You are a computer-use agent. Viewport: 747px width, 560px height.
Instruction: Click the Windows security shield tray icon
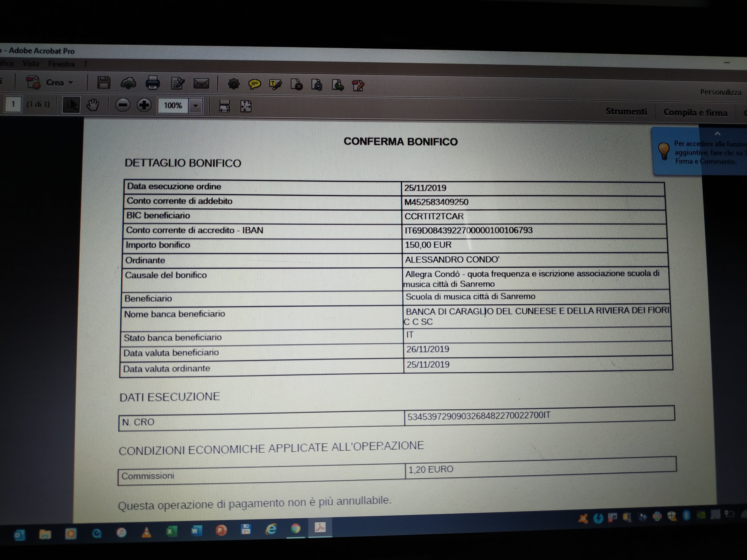[671, 516]
